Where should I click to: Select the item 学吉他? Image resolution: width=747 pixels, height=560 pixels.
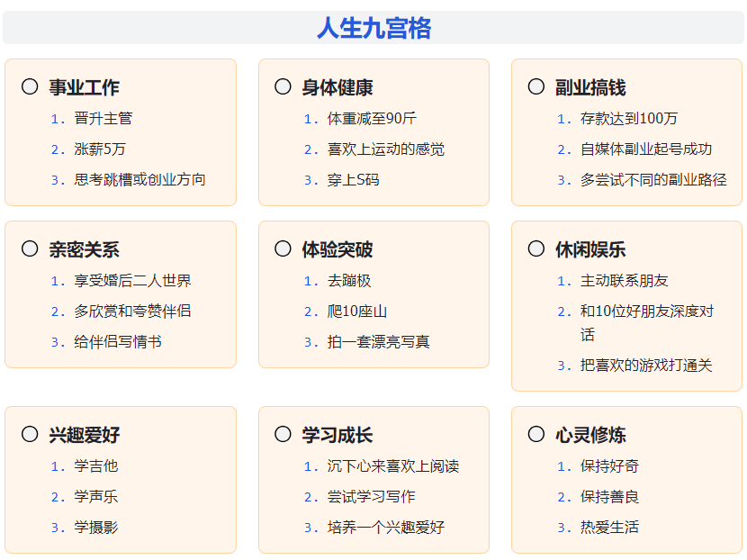tap(95, 466)
